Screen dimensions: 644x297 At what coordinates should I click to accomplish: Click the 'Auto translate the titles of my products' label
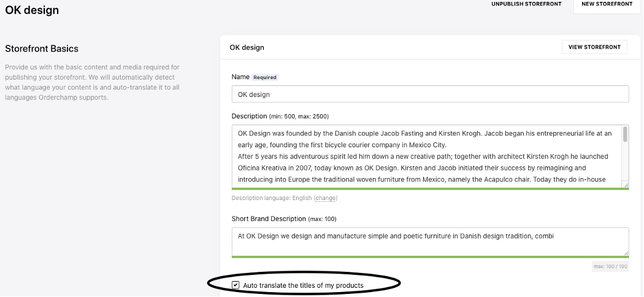303,285
